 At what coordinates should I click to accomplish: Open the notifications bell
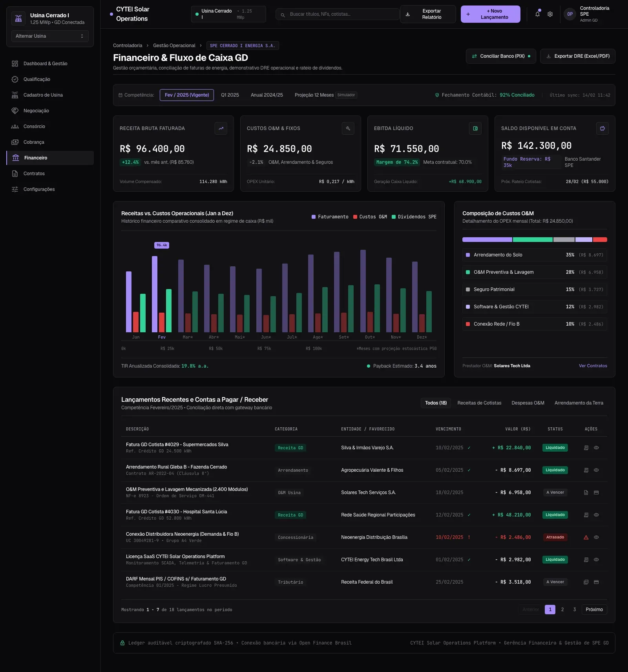pyautogui.click(x=537, y=14)
